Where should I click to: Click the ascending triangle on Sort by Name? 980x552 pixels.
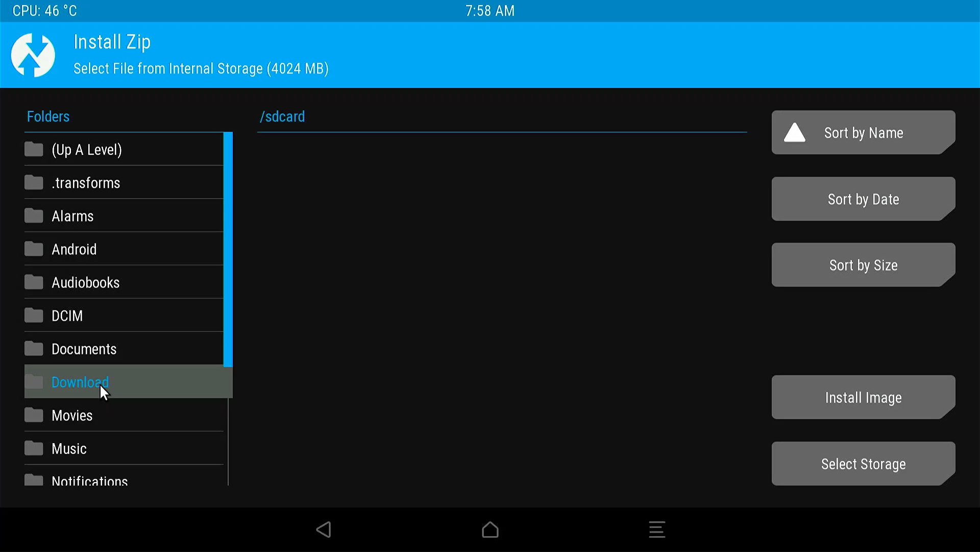coord(794,133)
